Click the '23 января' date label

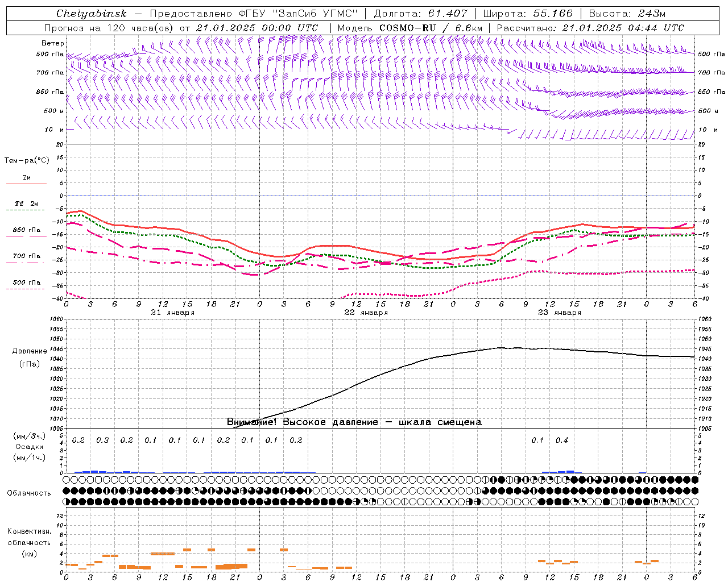click(560, 313)
